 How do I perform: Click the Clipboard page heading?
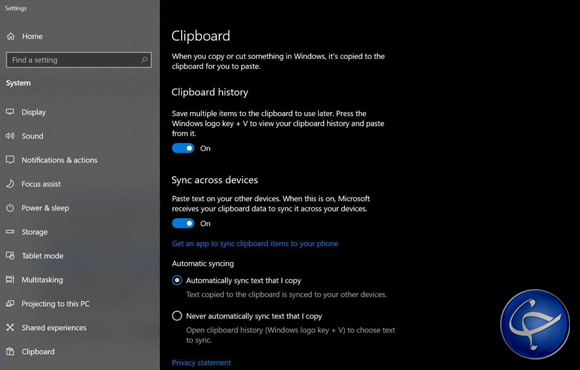(x=201, y=36)
